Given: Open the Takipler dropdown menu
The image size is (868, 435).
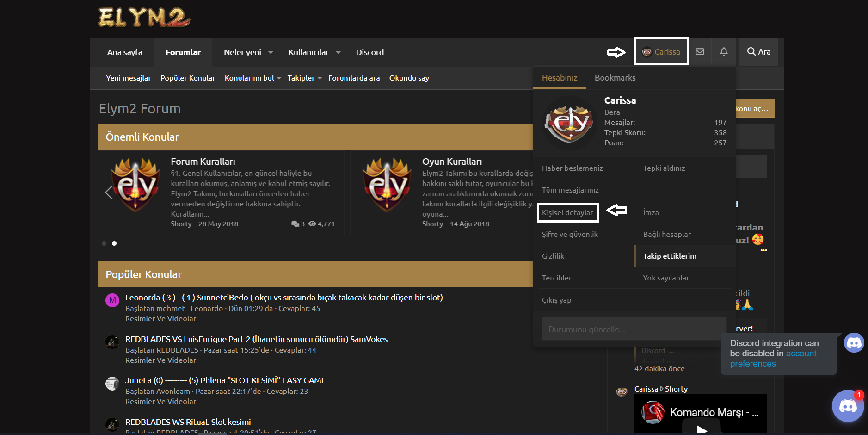Looking at the screenshot, I should pos(304,78).
